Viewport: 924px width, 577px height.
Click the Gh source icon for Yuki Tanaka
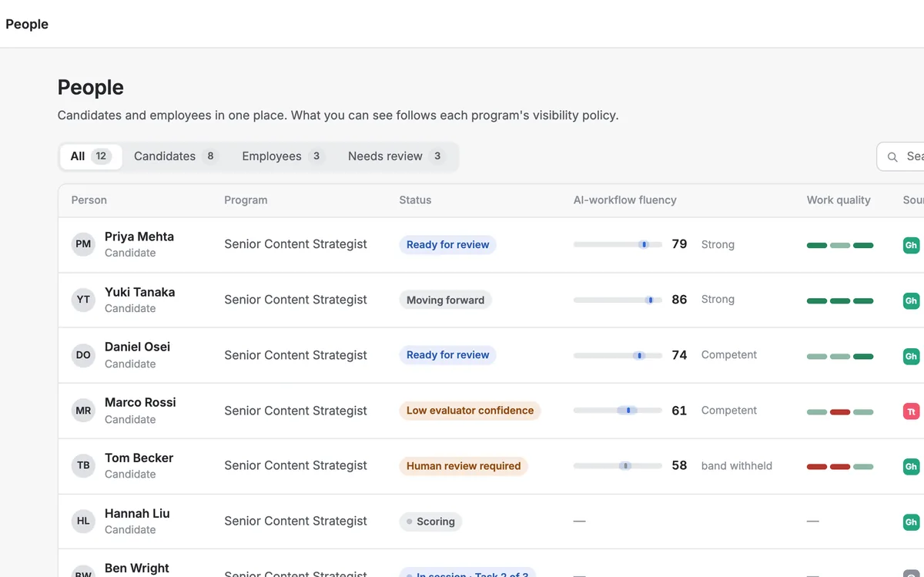pyautogui.click(x=911, y=300)
